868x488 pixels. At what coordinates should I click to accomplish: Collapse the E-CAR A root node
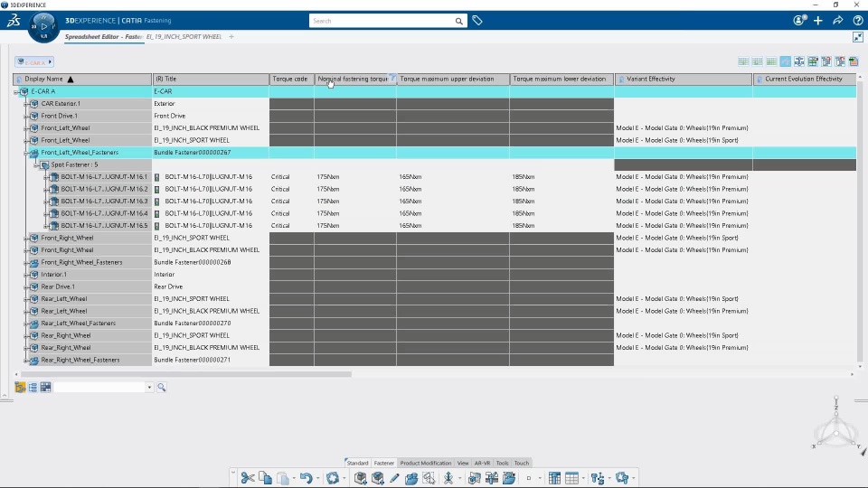coord(16,92)
